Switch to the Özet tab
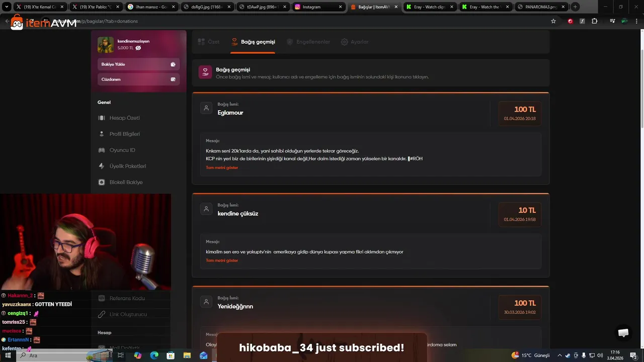The image size is (644, 362). [209, 42]
